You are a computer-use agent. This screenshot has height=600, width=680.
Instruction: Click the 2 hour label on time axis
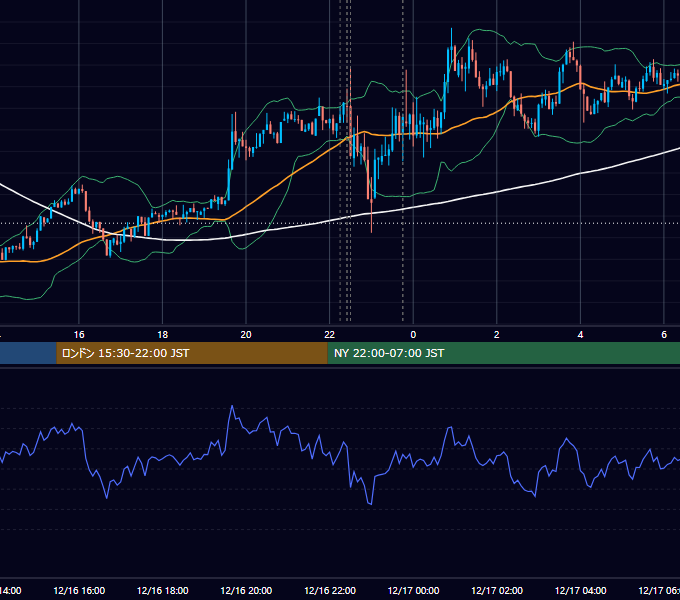coord(497,335)
